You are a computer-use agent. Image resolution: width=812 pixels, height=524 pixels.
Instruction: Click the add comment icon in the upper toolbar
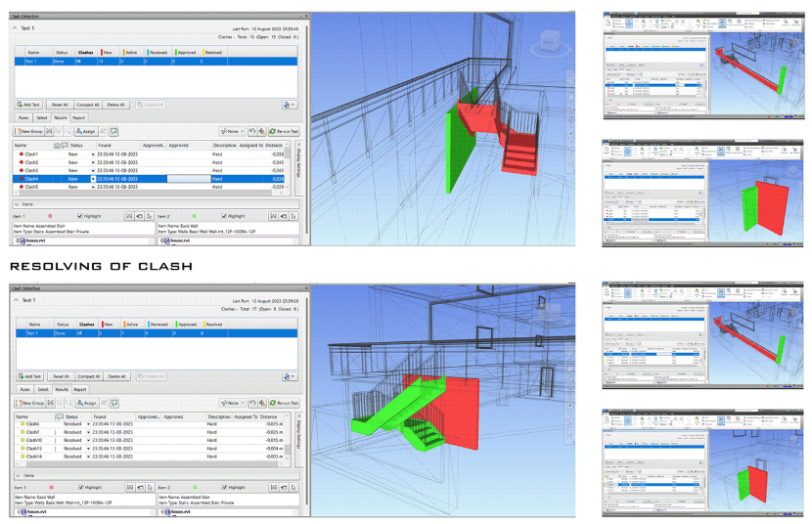point(114,130)
